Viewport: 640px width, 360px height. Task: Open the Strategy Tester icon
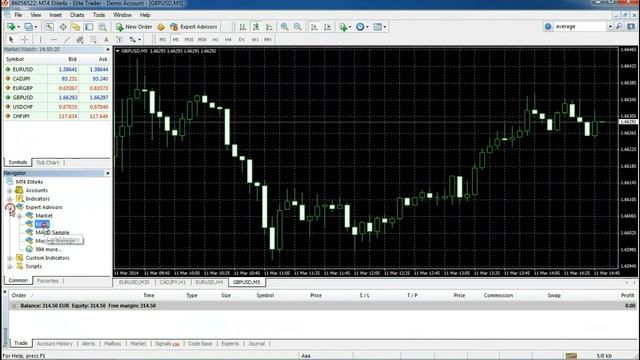coord(102,27)
